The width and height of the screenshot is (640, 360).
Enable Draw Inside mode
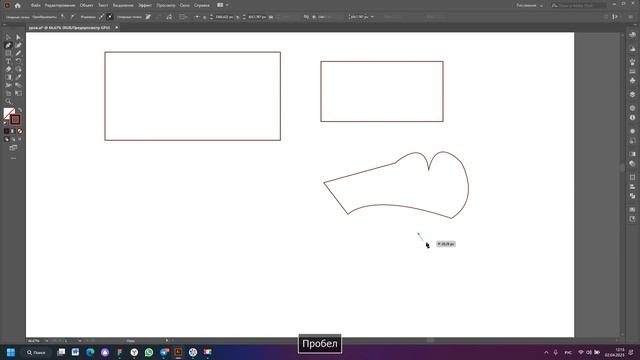pyautogui.click(x=20, y=139)
